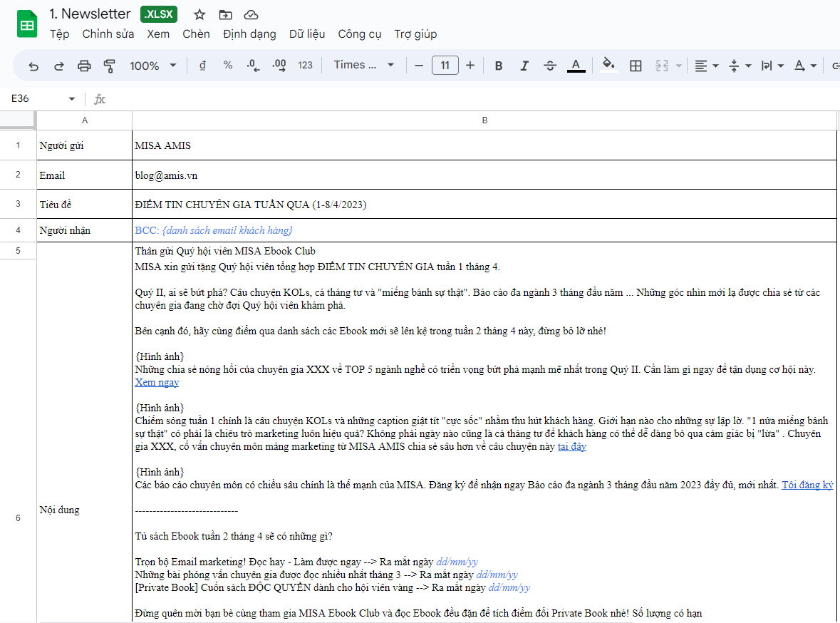Viewport: 840px width, 623px height.
Task: Open the text wrapping dropdown
Action: click(772, 66)
